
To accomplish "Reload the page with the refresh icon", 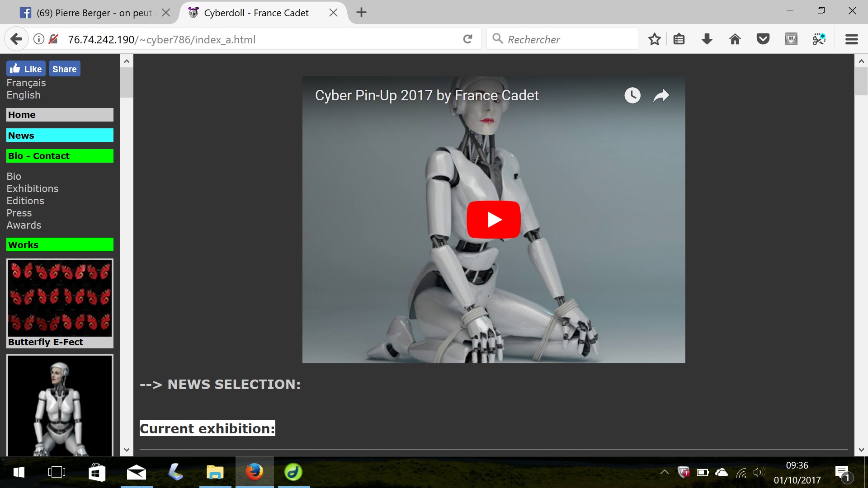I will coord(468,39).
